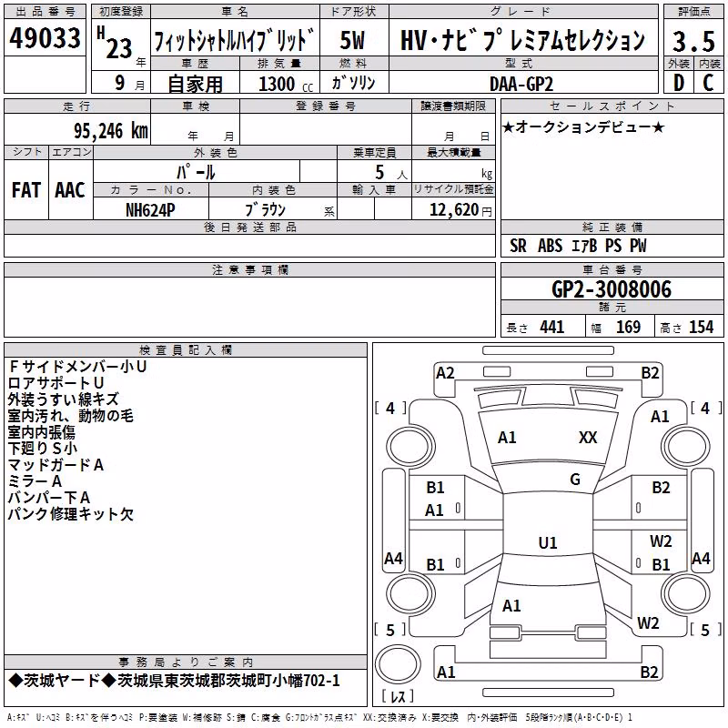The width and height of the screenshot is (728, 728).
Task: Select model code DAA-GP2
Action: click(521, 84)
